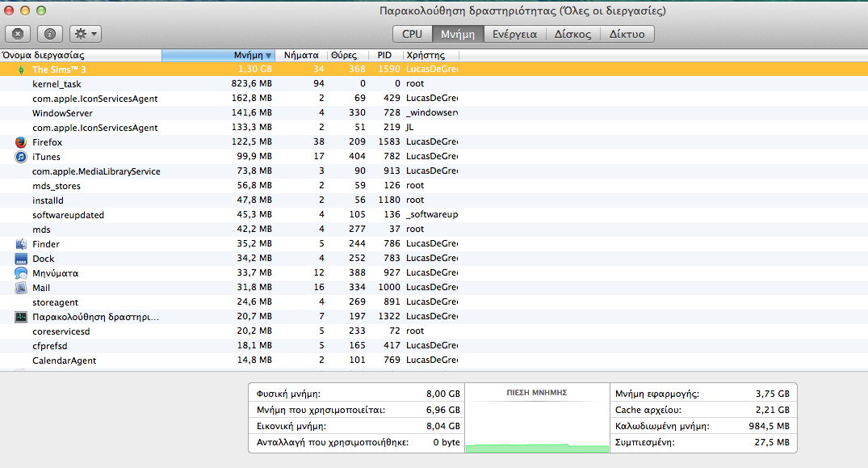Click the JL user cell
Screen dimensions: 868x468
coord(409,128)
